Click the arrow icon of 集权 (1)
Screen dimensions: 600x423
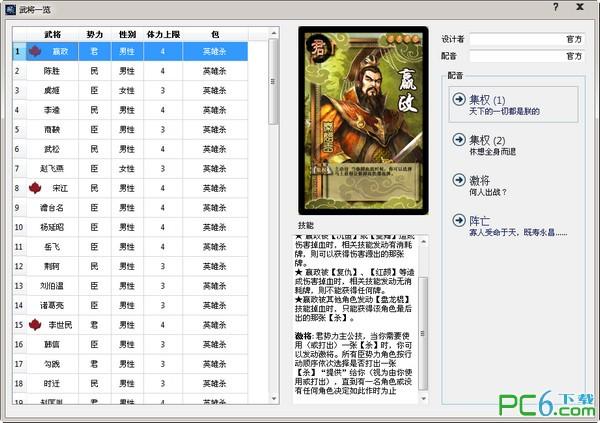(459, 100)
